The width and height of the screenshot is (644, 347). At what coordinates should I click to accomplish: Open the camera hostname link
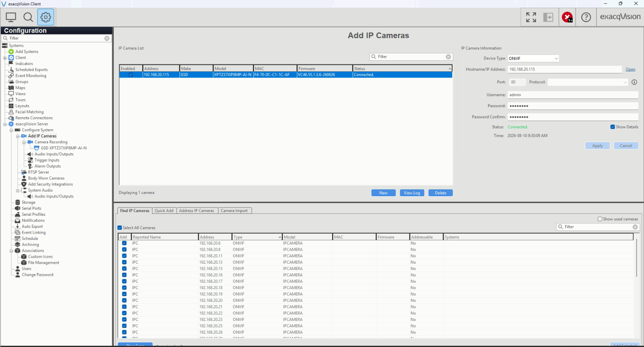tap(630, 69)
